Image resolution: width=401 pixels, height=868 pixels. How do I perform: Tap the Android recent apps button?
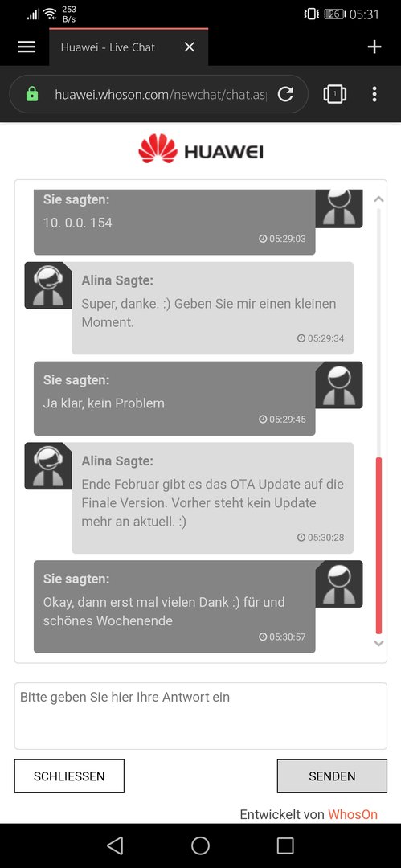click(285, 845)
